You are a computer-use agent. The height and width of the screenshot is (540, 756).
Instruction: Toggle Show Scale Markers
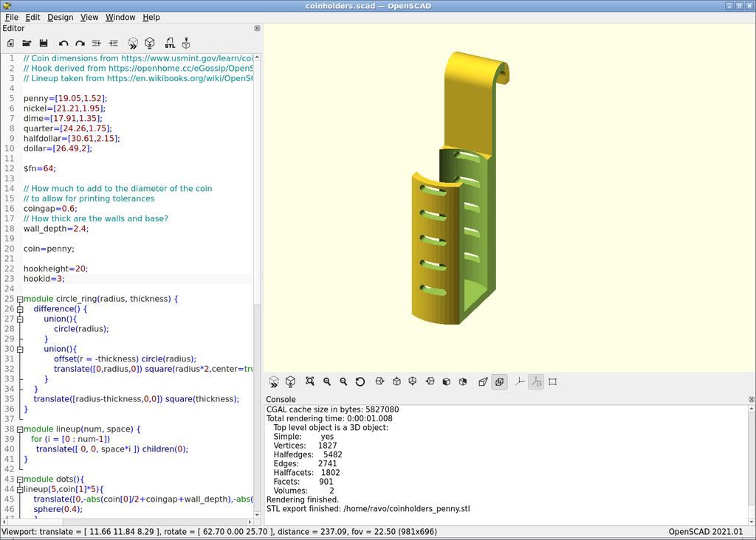pyautogui.click(x=536, y=381)
